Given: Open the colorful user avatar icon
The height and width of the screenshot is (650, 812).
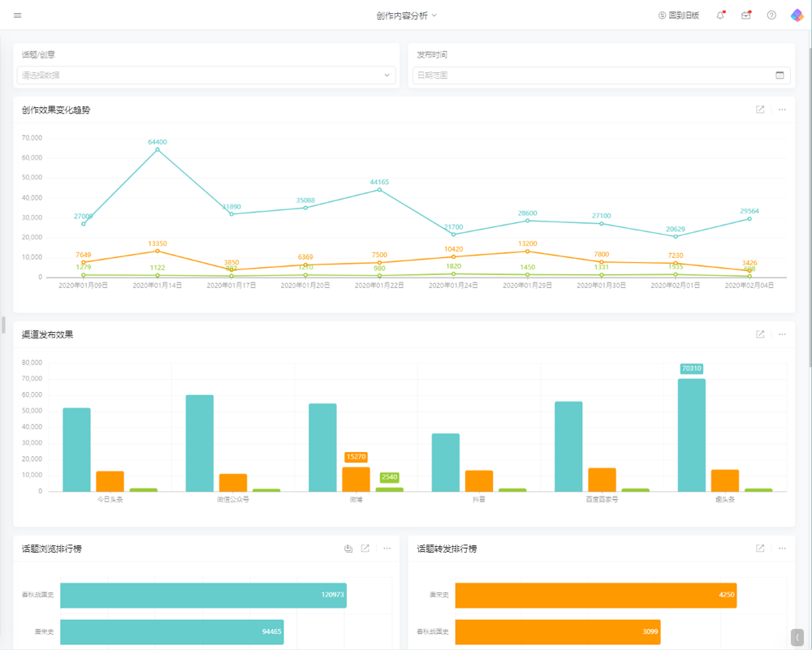Looking at the screenshot, I should pyautogui.click(x=797, y=15).
